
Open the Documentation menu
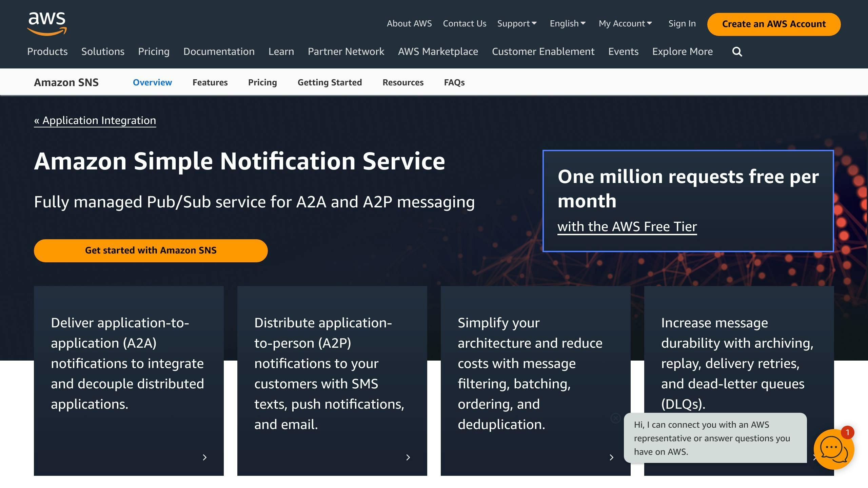coord(219,52)
